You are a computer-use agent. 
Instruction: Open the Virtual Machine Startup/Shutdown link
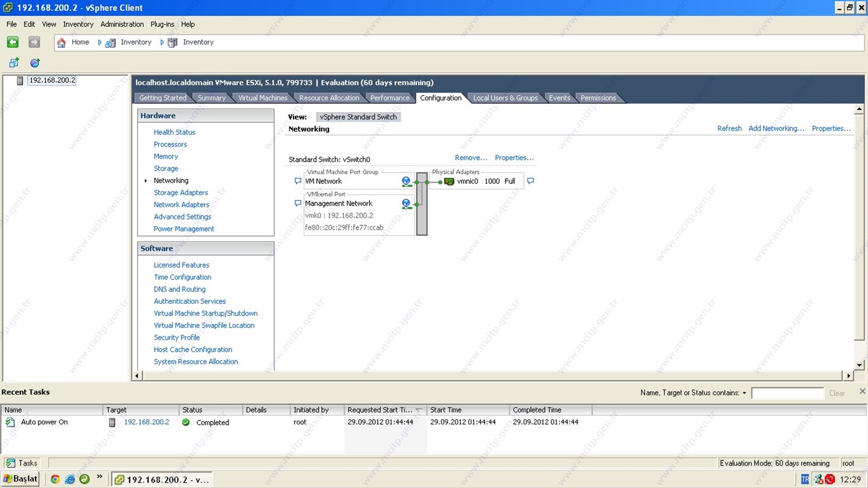tap(205, 314)
